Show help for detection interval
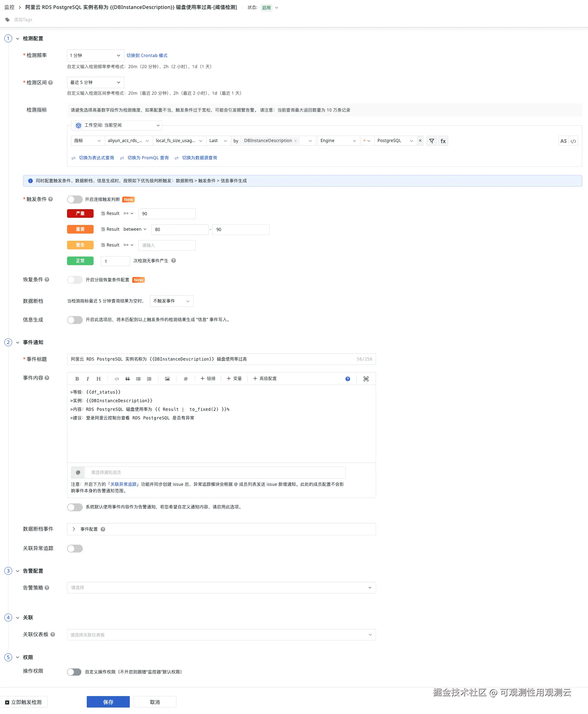The image size is (588, 714). click(51, 83)
